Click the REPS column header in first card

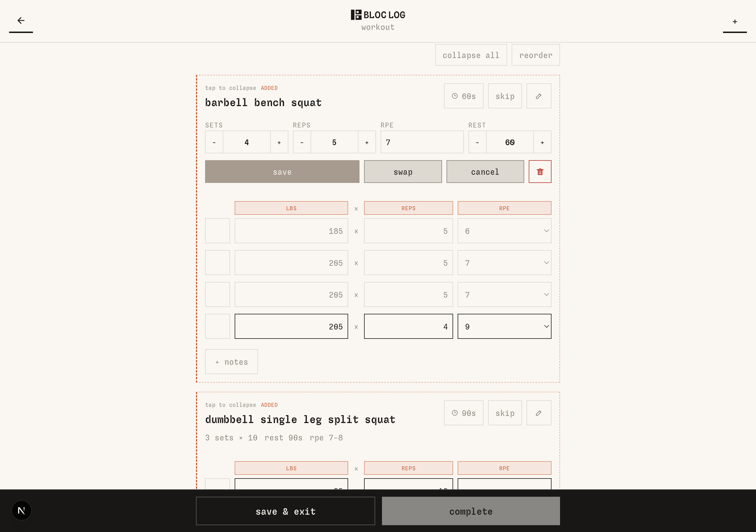[408, 208]
